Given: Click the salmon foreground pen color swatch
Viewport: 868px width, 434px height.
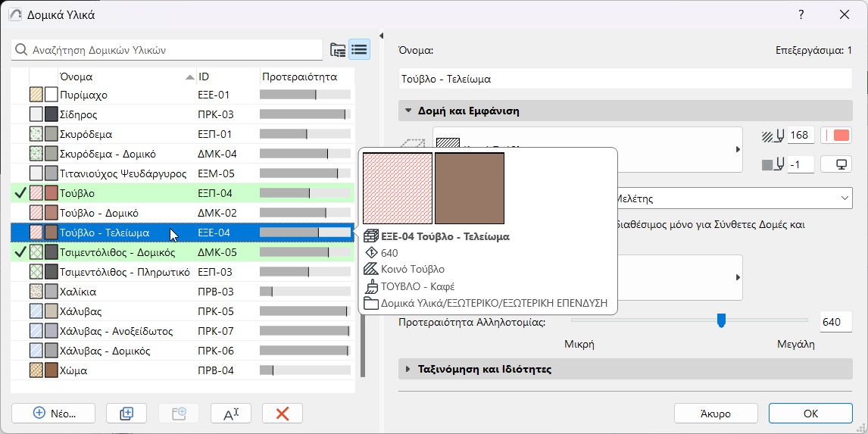Looking at the screenshot, I should 841,136.
